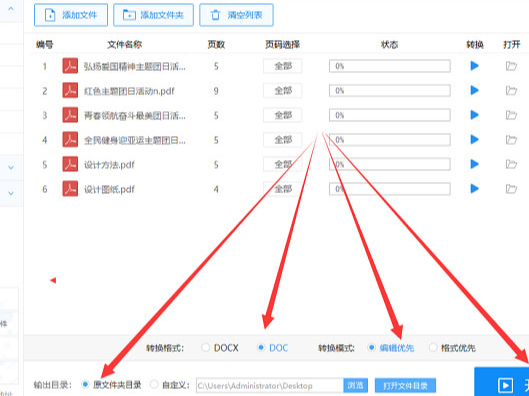Select 原文件夹目录 output option
Image resolution: width=529 pixels, height=396 pixels.
click(85, 384)
